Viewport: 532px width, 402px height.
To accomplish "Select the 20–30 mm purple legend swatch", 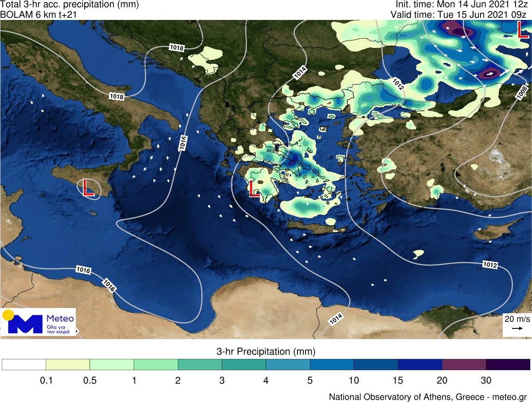I will (464, 364).
